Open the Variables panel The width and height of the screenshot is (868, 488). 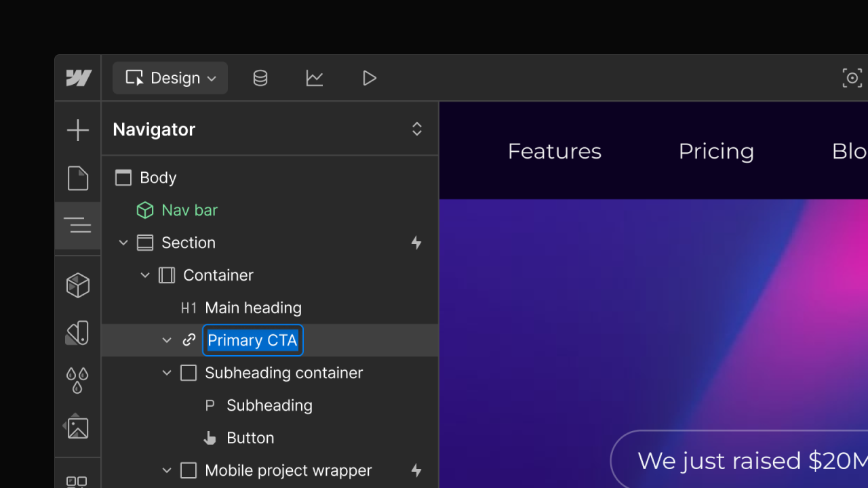78,380
